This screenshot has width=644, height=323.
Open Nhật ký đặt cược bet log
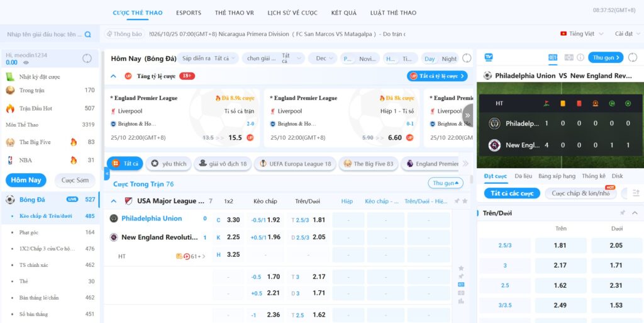(40, 77)
